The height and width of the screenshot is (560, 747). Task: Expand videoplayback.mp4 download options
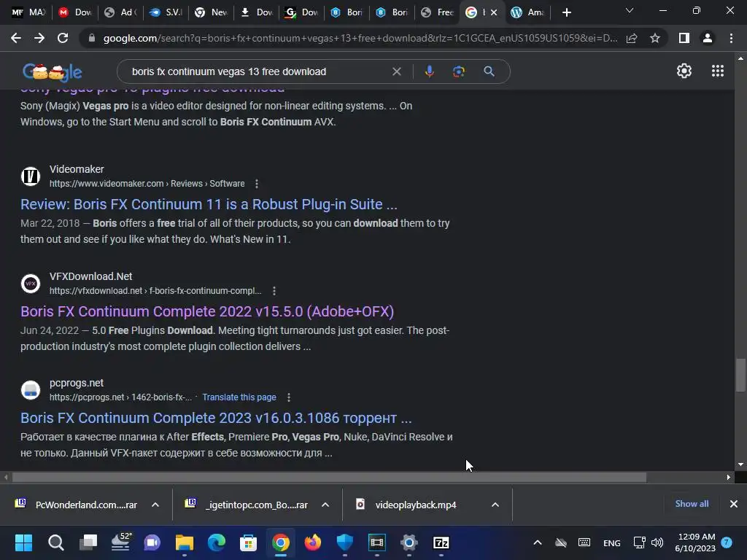pos(495,505)
